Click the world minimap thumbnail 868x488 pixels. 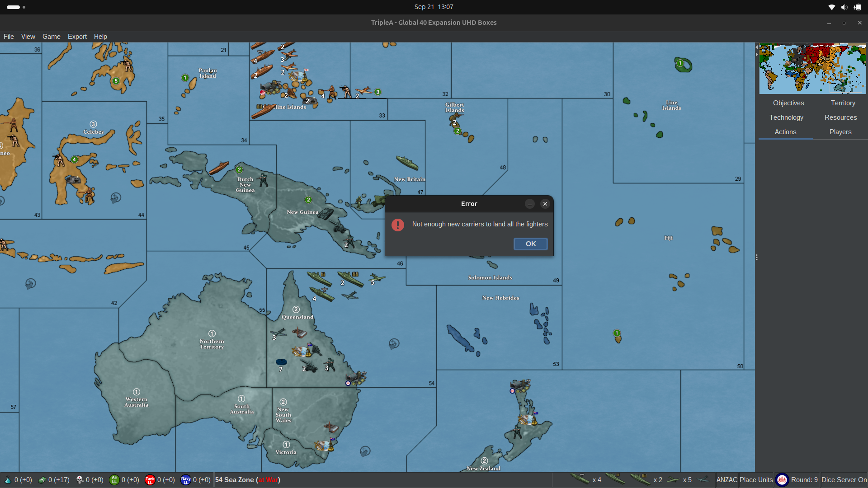813,69
